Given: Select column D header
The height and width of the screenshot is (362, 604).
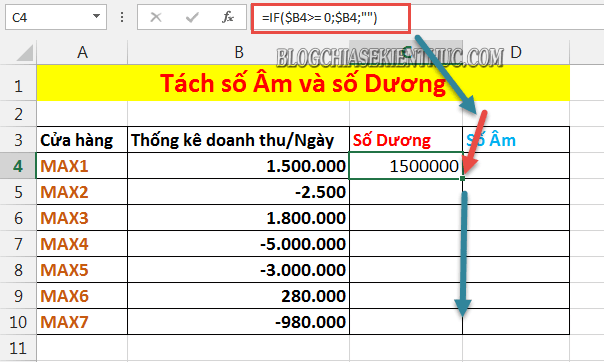Looking at the screenshot, I should (x=516, y=52).
